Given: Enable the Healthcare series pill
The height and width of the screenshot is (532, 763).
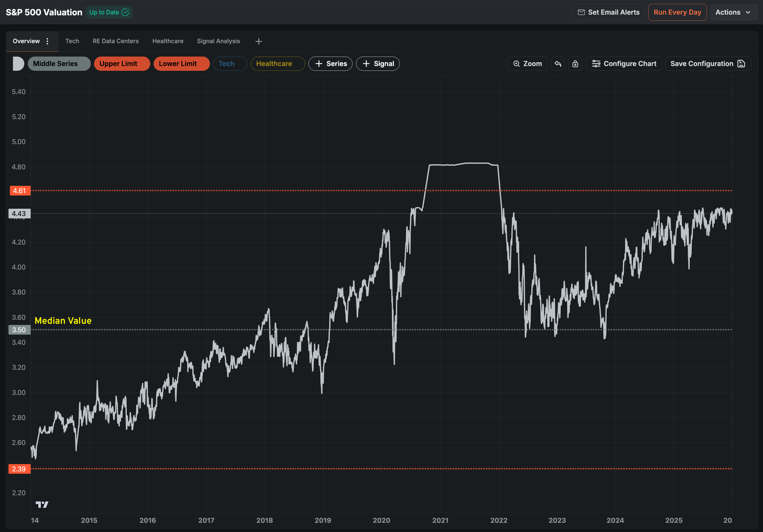Looking at the screenshot, I should tap(277, 64).
